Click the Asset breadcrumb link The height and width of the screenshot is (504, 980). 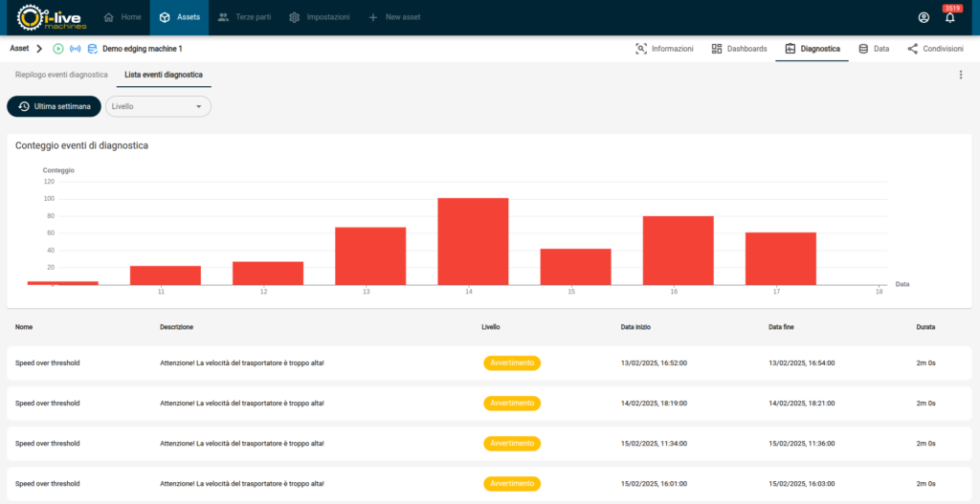click(19, 49)
